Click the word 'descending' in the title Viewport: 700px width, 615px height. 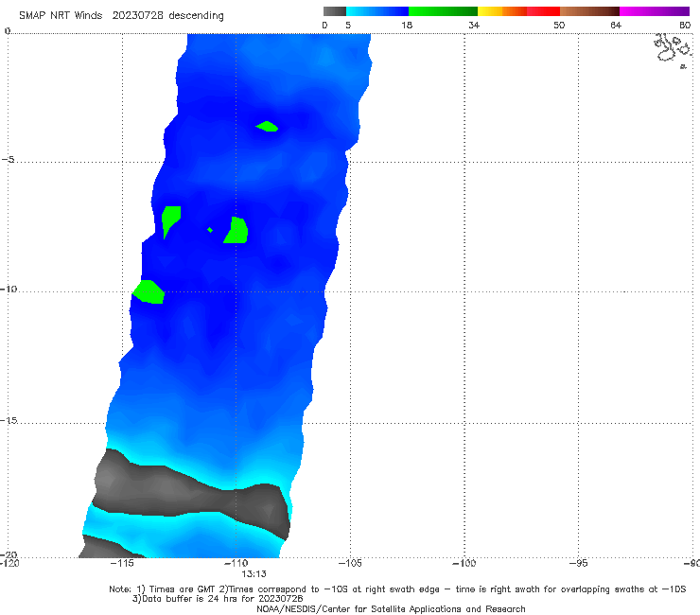click(x=196, y=16)
